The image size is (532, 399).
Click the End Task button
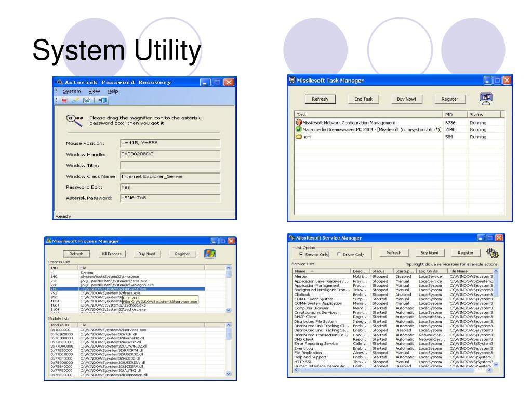[x=363, y=99]
